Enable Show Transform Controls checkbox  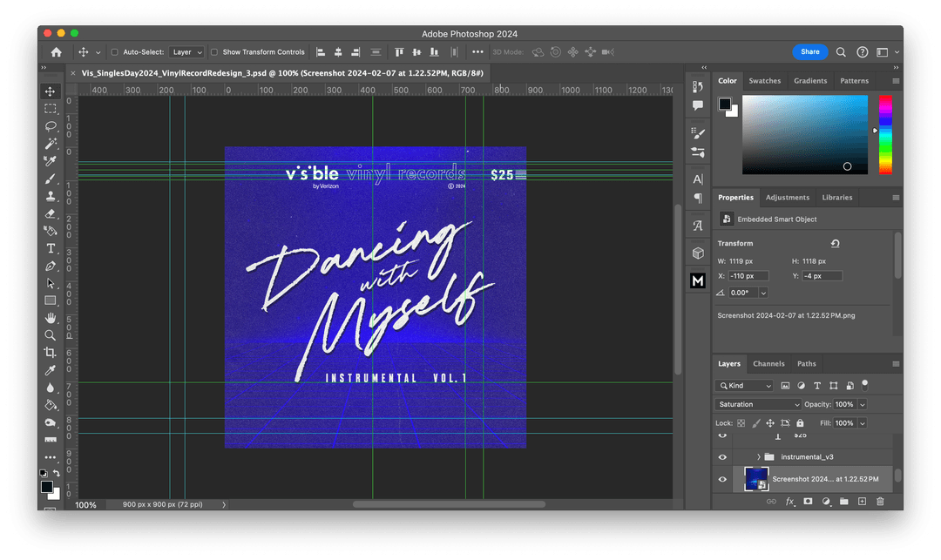click(214, 52)
